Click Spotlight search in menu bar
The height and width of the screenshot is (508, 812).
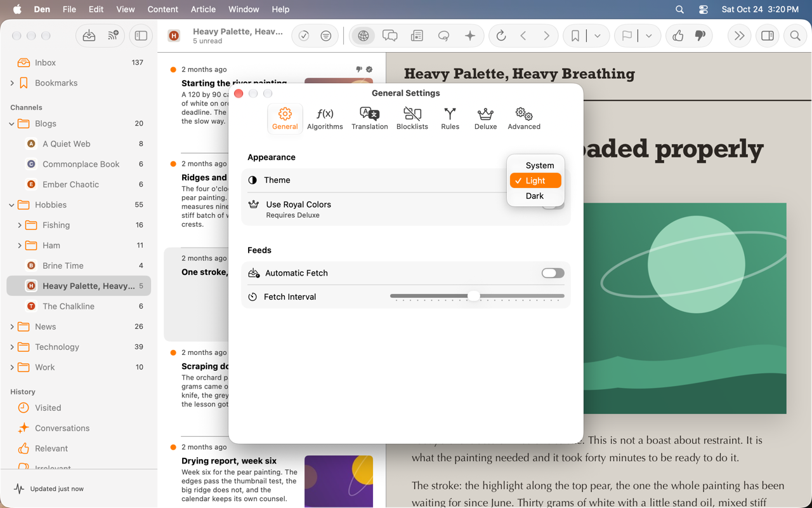[679, 10]
